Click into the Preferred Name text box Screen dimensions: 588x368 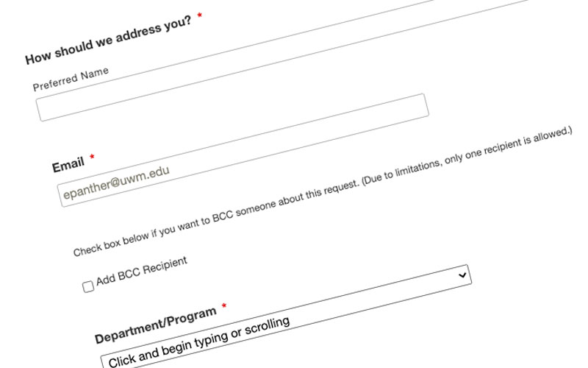tap(232, 107)
